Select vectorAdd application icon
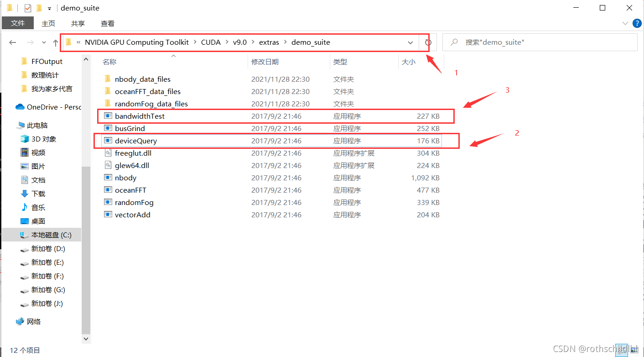 point(108,215)
